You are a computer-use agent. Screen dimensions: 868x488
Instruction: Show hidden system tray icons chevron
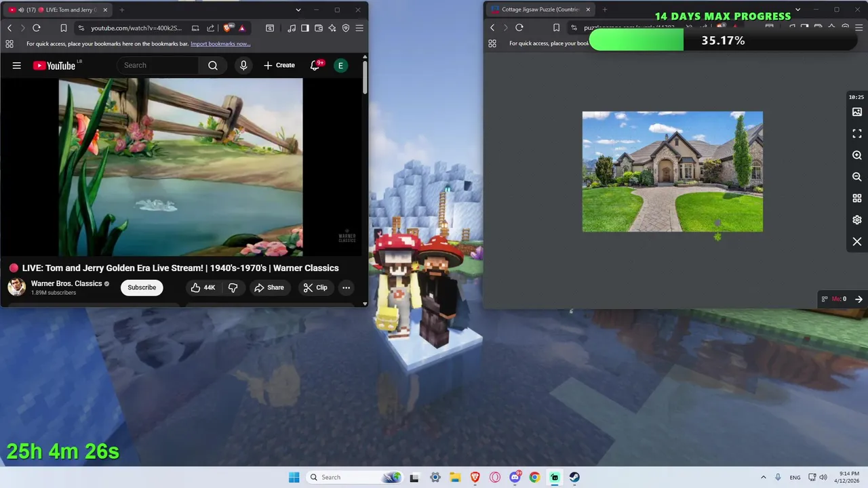[763, 477]
